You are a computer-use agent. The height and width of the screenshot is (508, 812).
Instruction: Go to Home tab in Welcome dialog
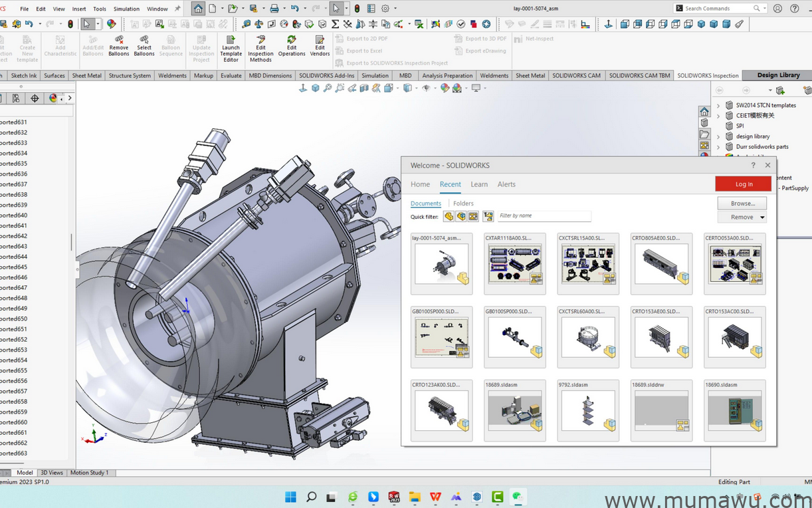(x=420, y=184)
